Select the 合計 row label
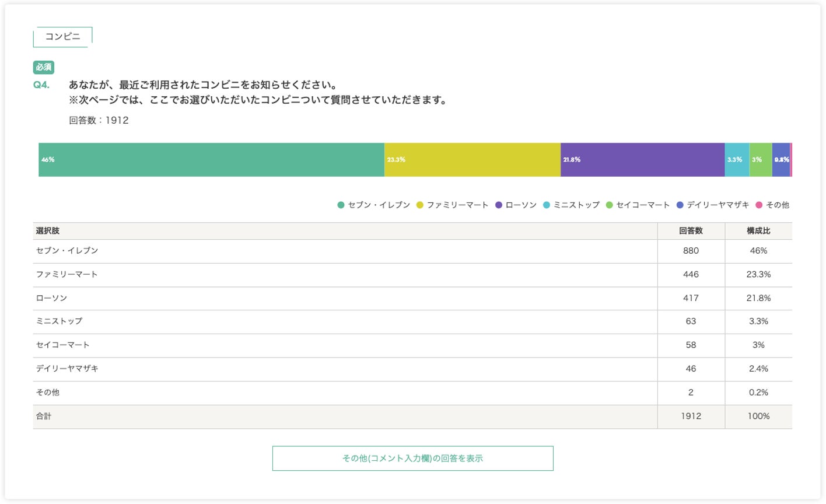 pyautogui.click(x=44, y=416)
